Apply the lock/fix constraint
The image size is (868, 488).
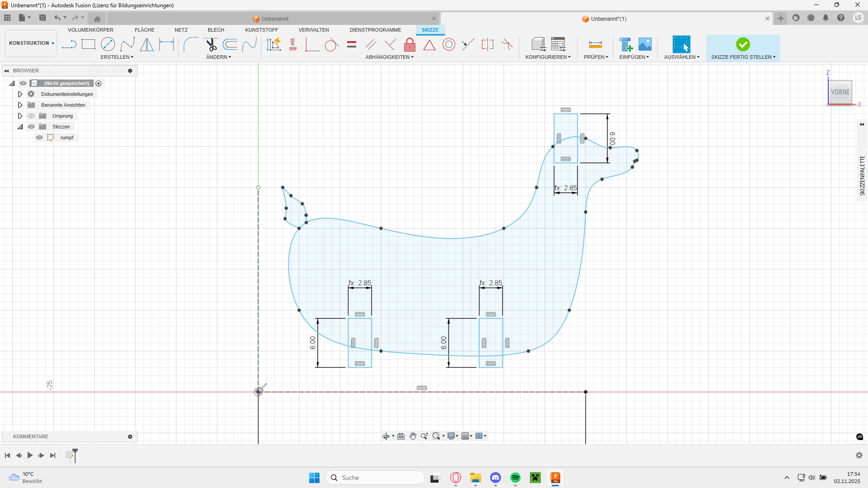410,44
